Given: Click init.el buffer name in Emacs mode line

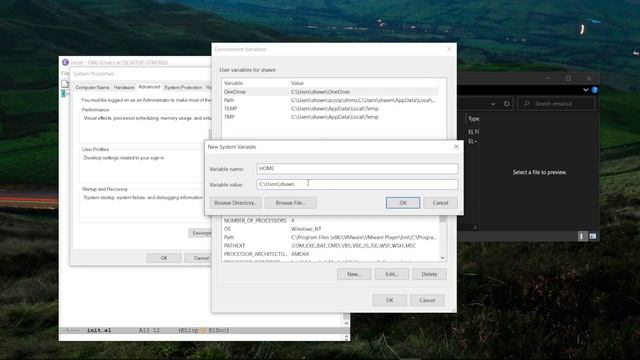Looking at the screenshot, I should pos(99,330).
